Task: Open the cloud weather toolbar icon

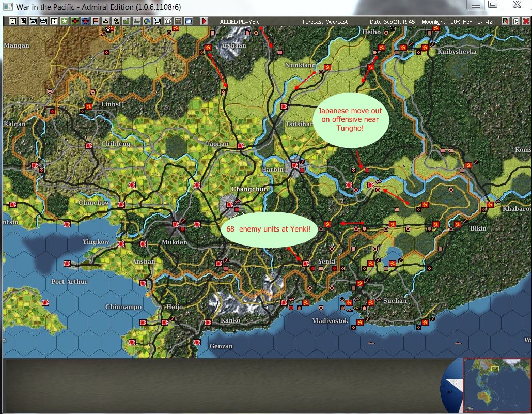Action: (189, 21)
